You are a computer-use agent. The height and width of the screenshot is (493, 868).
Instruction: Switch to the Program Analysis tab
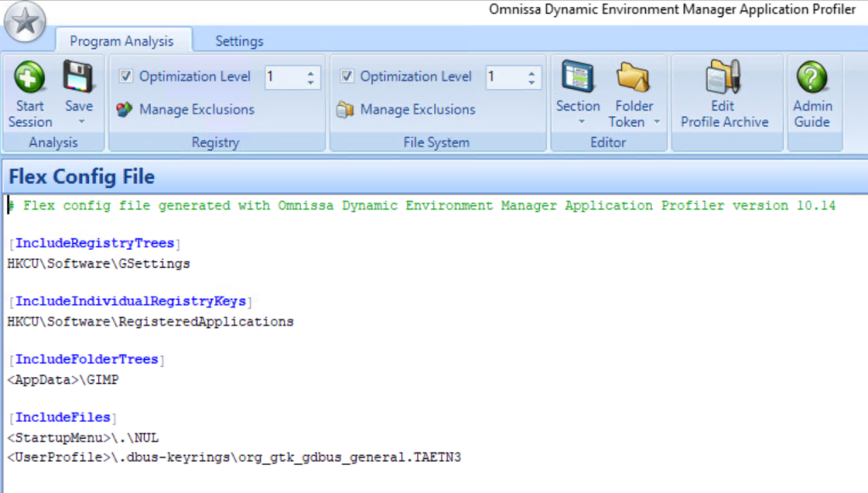122,41
